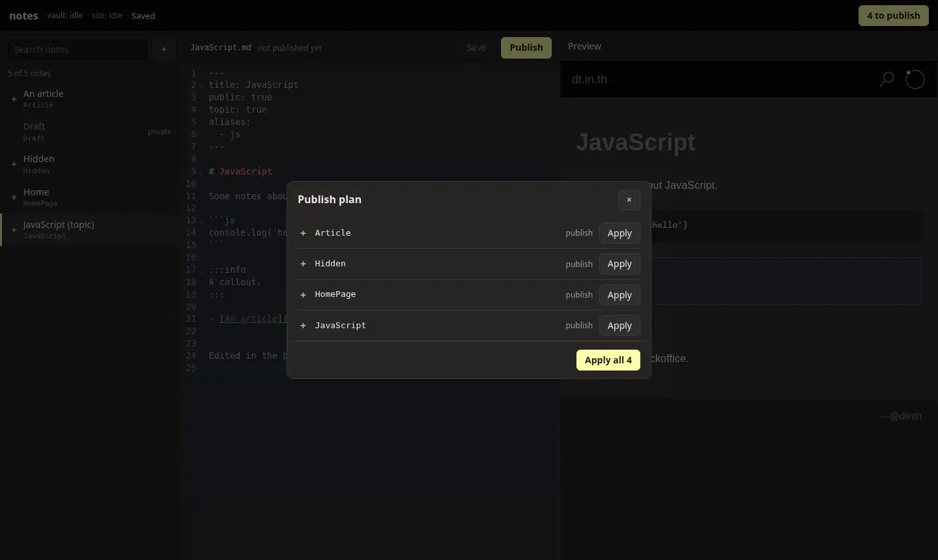
Task: Select the An article note
Action: pyautogui.click(x=90, y=98)
